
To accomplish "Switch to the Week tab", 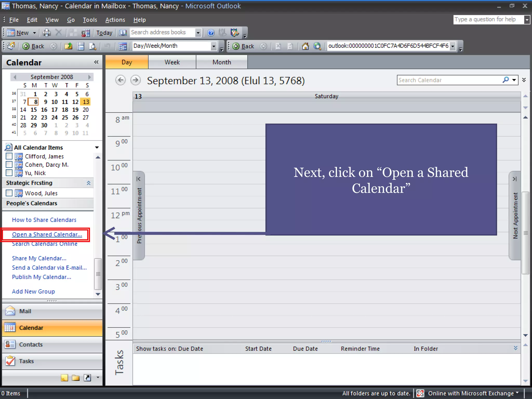I will (172, 62).
